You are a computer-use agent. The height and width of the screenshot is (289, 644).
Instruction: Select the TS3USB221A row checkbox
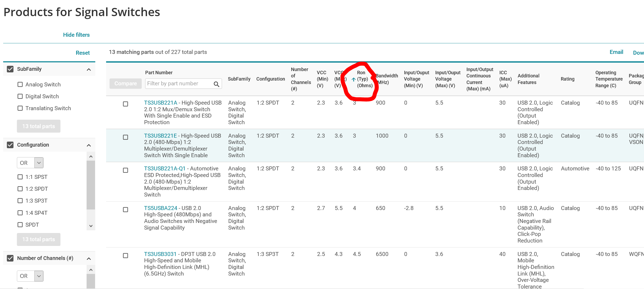coord(126,104)
